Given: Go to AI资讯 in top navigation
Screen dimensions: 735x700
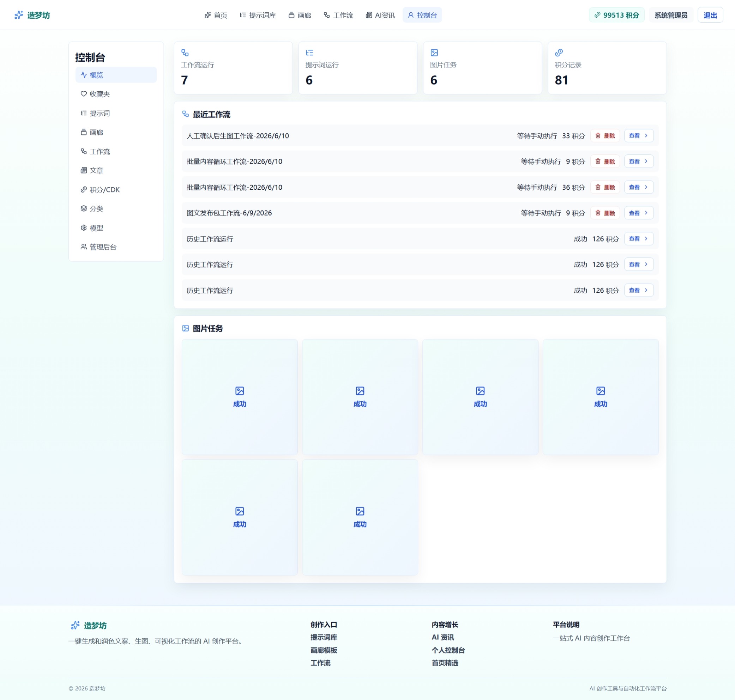Looking at the screenshot, I should pyautogui.click(x=380, y=15).
